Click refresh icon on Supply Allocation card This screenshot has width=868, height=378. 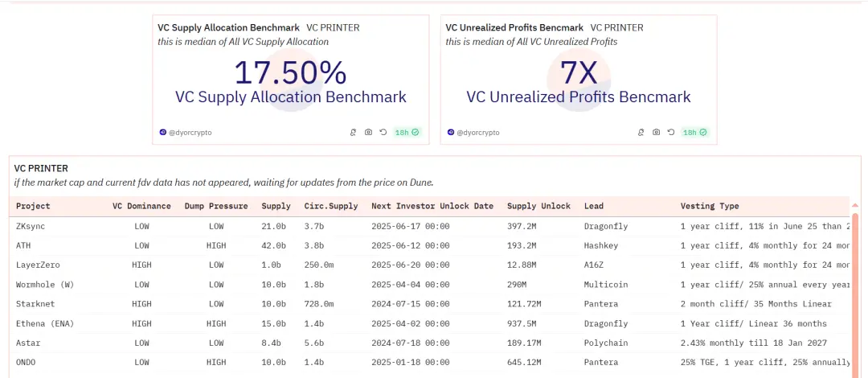(x=383, y=132)
